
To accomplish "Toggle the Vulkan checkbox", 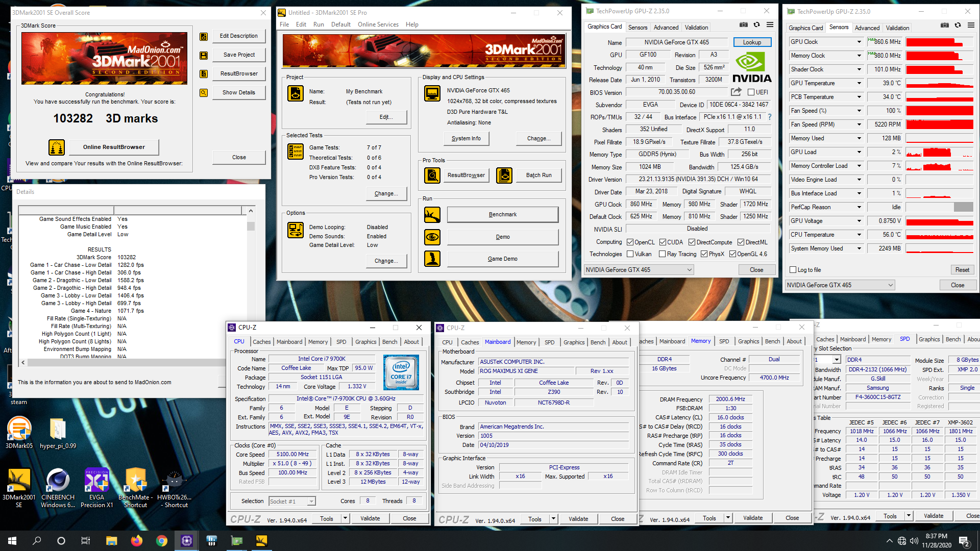I will click(x=630, y=254).
